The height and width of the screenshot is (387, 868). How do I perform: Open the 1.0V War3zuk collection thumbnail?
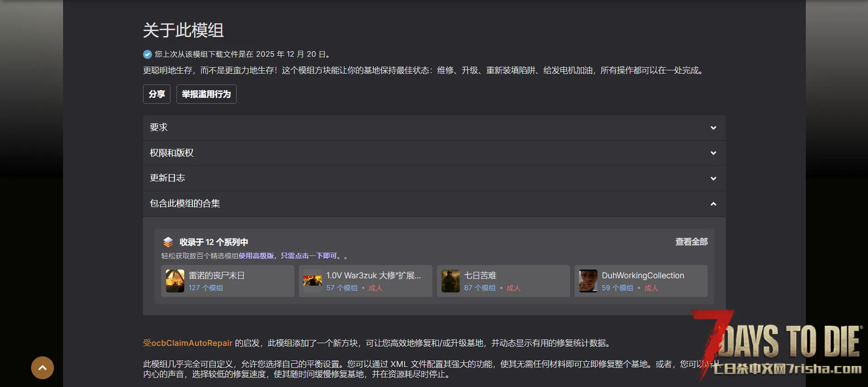click(x=313, y=281)
